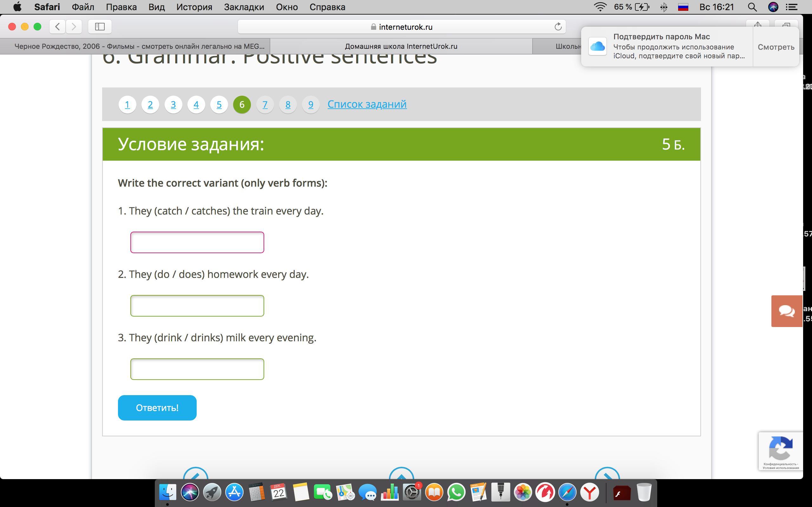Open the Список заданий link
Screen dimensions: 812x507
367,104
